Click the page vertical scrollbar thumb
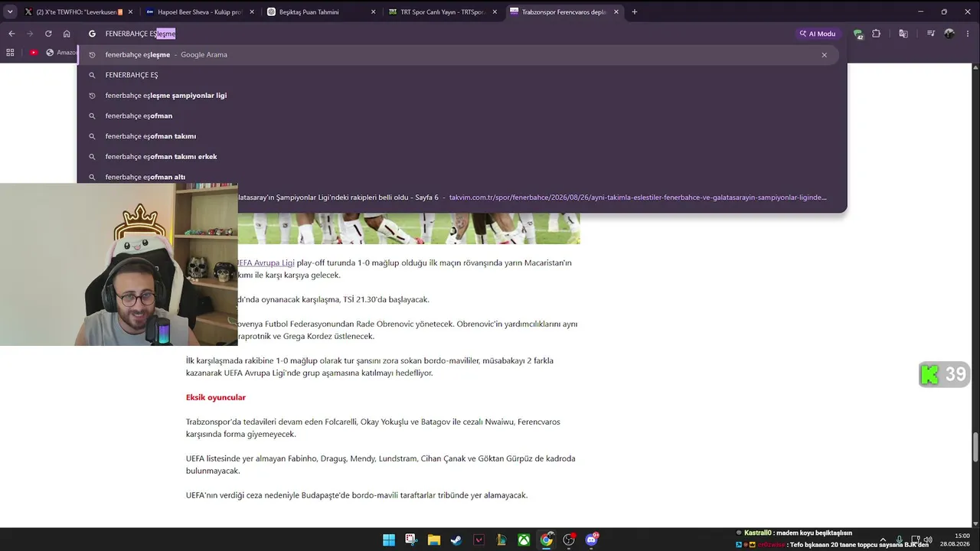 click(975, 448)
